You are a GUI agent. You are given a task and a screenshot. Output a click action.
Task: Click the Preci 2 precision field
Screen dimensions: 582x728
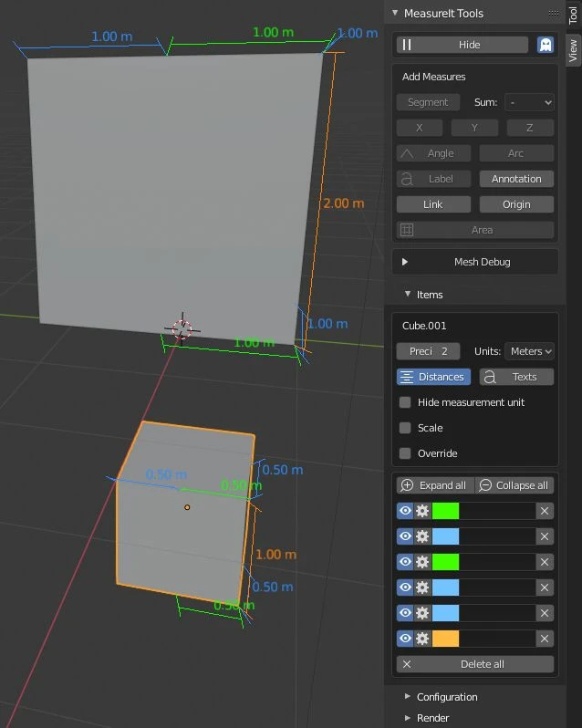(x=428, y=351)
